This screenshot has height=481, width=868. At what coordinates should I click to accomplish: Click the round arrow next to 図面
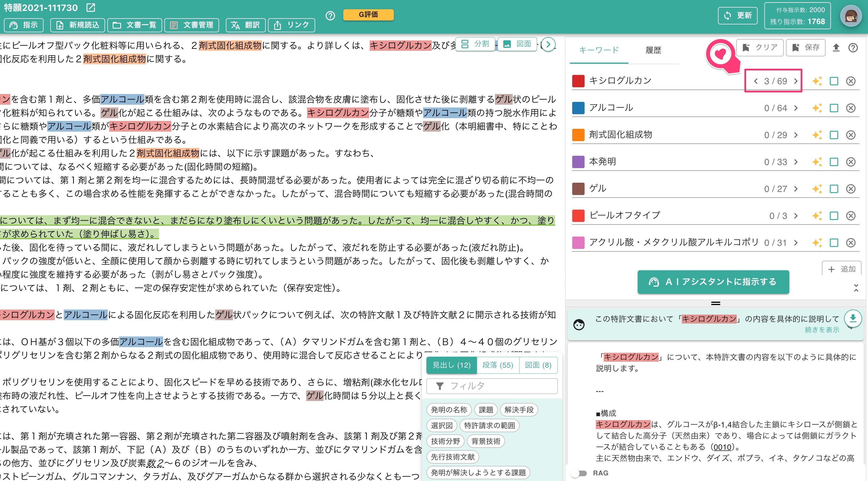pos(548,44)
